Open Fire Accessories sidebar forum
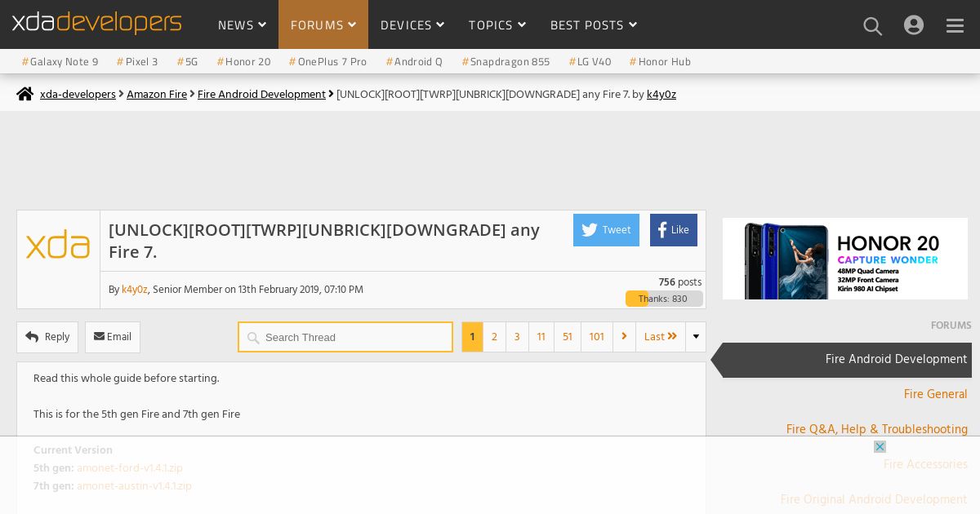Screen dimensions: 980x514 point(925,464)
